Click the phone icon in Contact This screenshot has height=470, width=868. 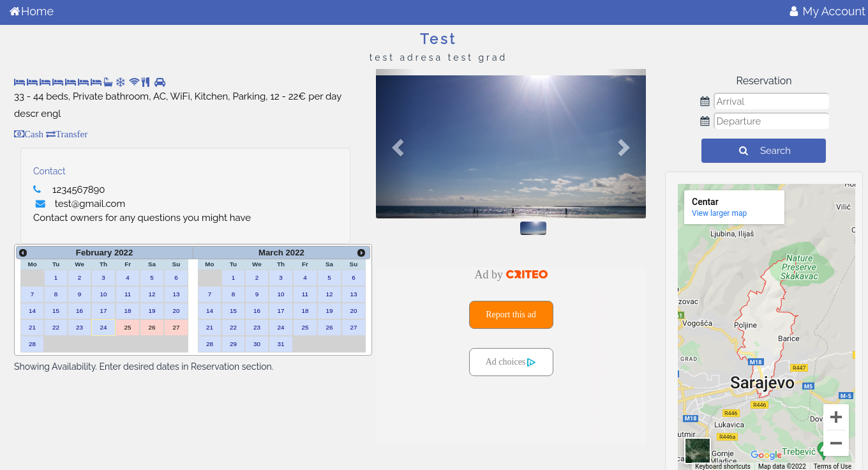click(x=37, y=190)
